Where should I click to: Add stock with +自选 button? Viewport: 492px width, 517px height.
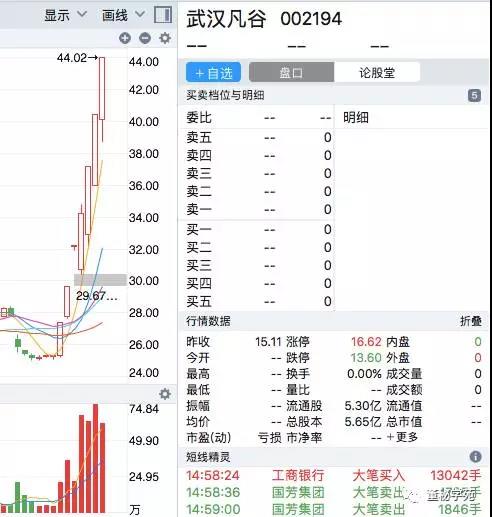click(213, 72)
